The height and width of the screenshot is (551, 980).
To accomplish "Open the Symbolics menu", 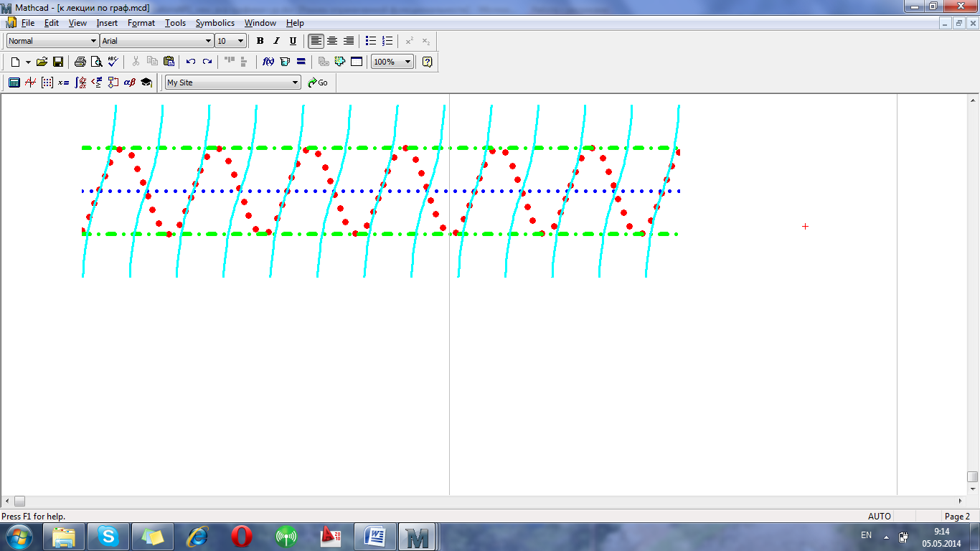I will coord(215,23).
